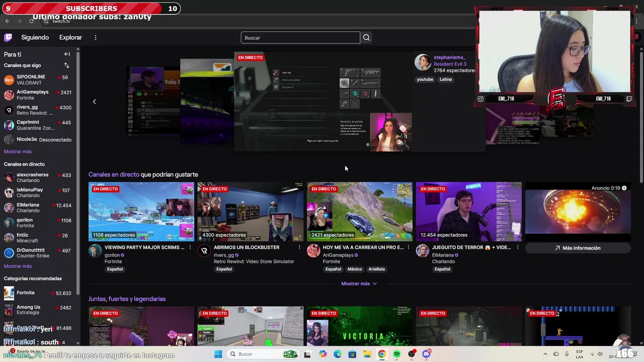Open ElMariana stream thumbnail with 12.454 espectadores
644x362 pixels.
coord(469,212)
